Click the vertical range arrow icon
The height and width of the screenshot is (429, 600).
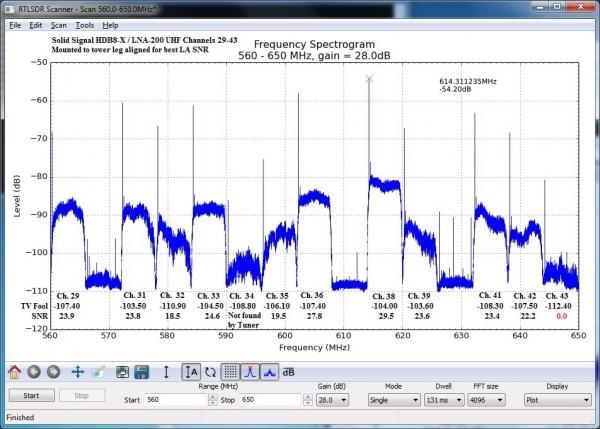[x=166, y=372]
